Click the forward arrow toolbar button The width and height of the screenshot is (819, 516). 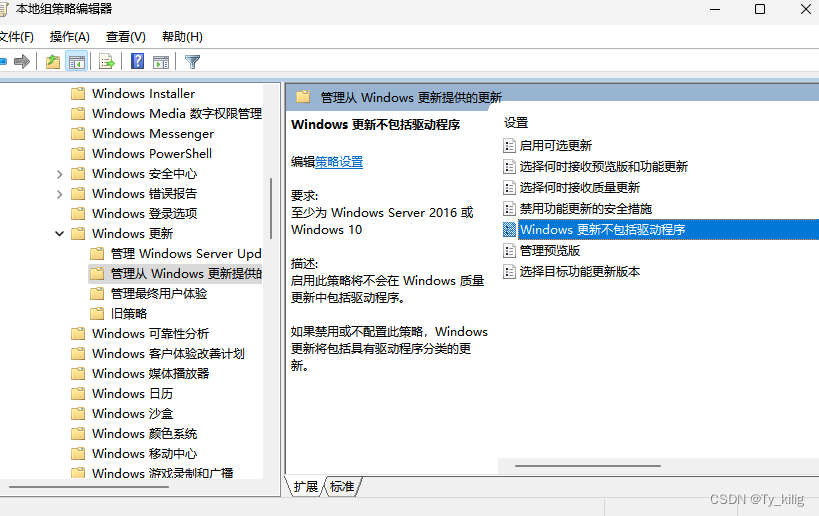(x=22, y=62)
